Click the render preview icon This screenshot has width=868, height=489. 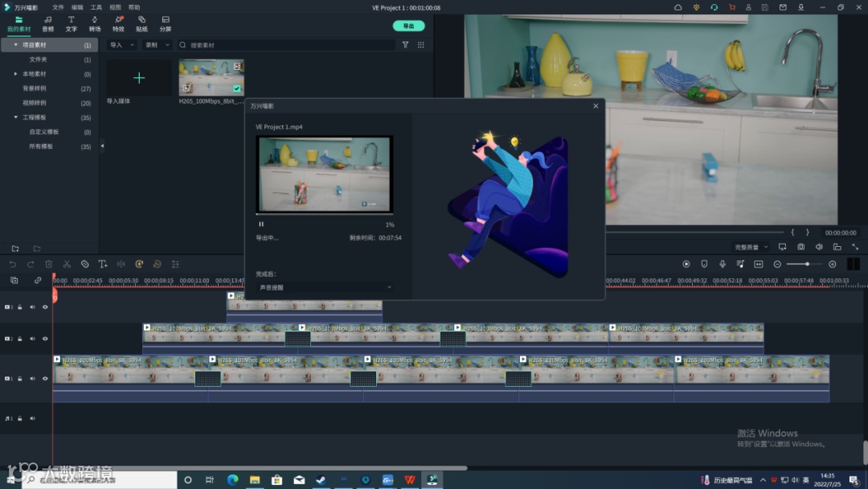click(x=686, y=264)
